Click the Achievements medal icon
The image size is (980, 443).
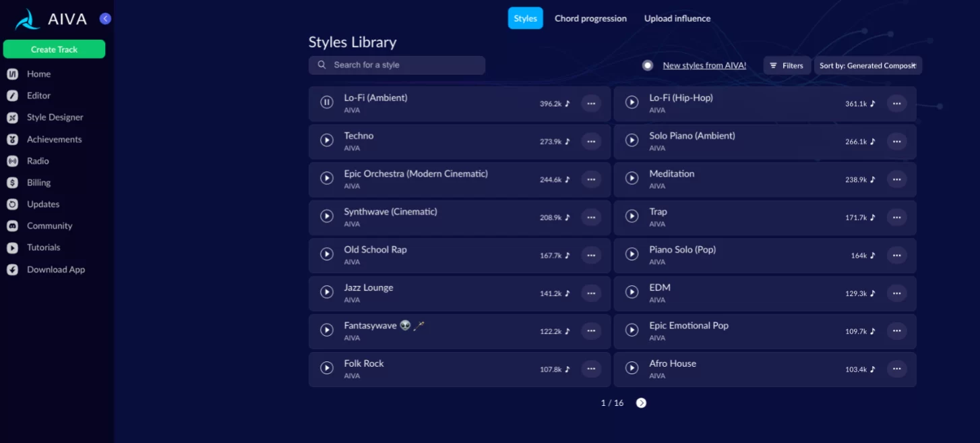tap(12, 140)
